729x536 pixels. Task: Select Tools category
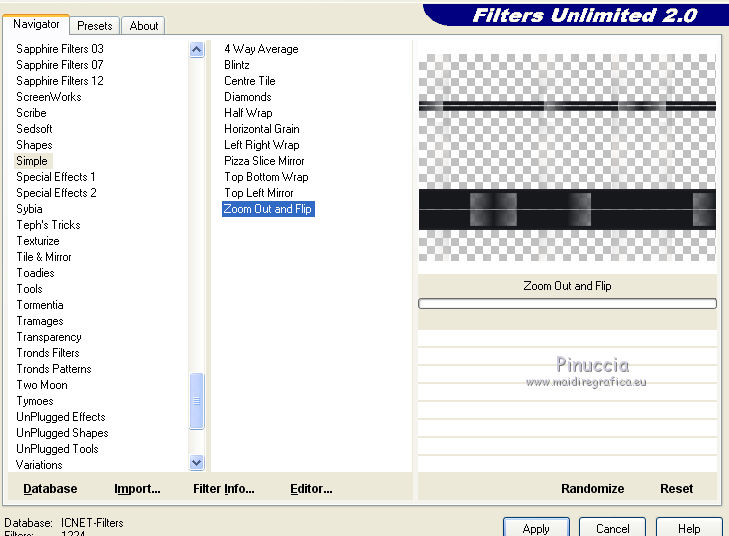point(30,289)
